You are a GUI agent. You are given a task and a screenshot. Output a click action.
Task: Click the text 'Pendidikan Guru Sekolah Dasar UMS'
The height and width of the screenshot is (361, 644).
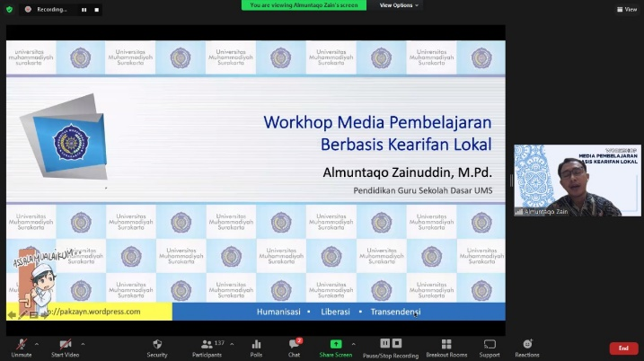click(x=423, y=190)
